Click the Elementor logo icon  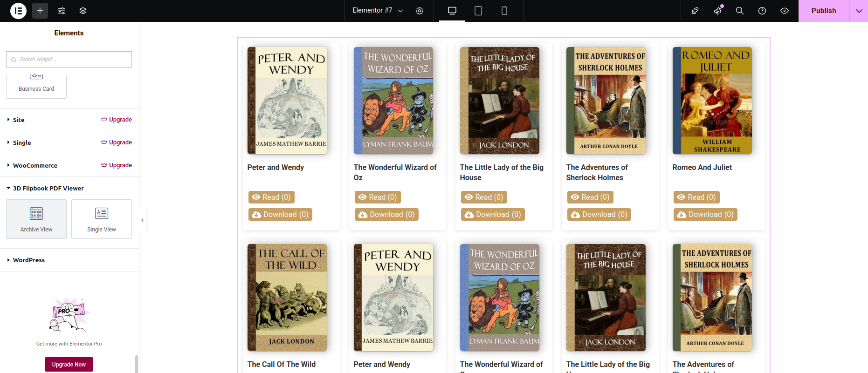[18, 11]
